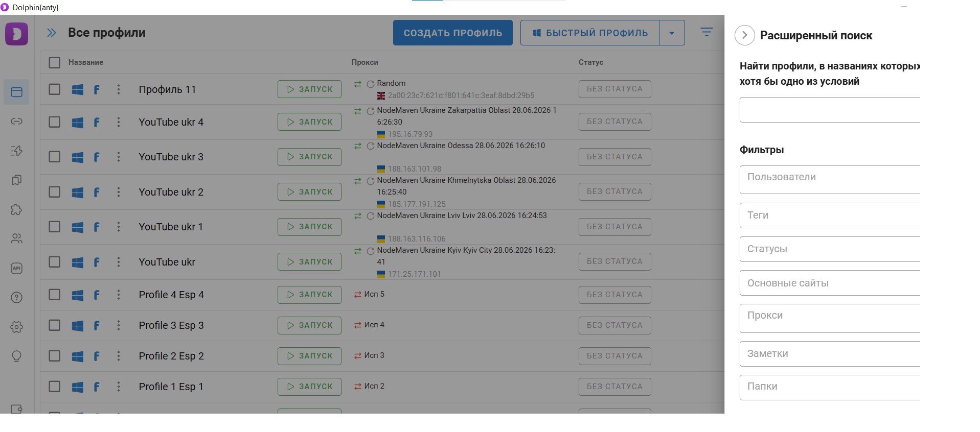Open three-dot menu for Profile 1 Esp 1
The image size is (980, 432).
pos(119,387)
